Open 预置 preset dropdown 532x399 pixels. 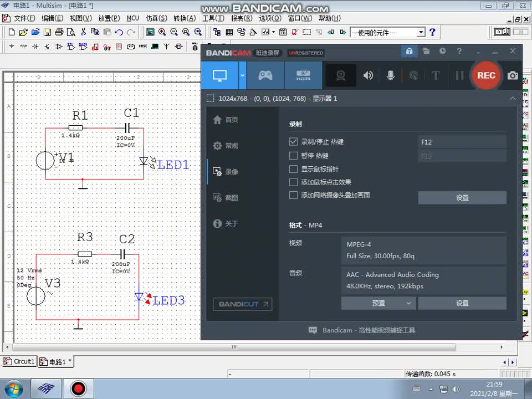coord(378,303)
